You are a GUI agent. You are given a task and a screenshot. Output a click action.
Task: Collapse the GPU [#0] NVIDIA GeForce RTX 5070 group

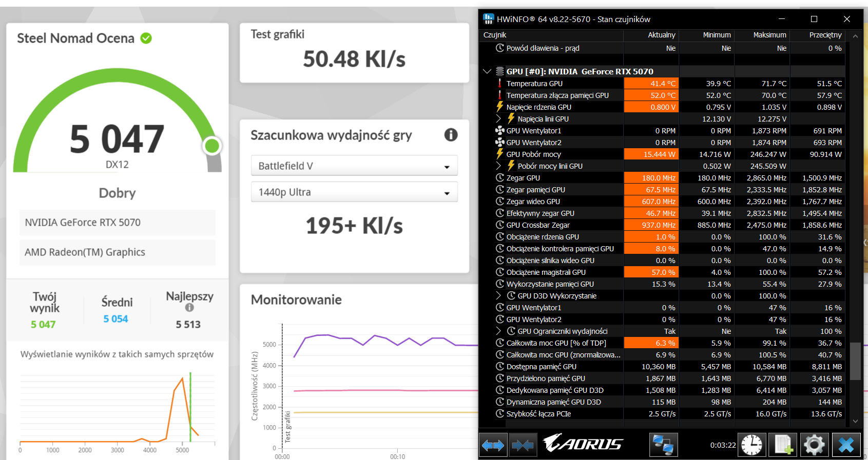[x=487, y=72]
